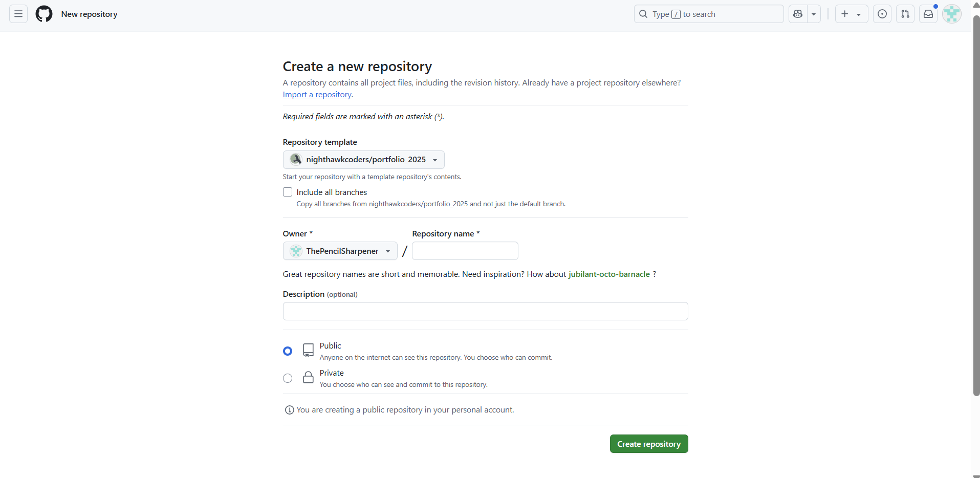Screen dimensions: 980x478
Task: View your pull requests
Action: coord(905,14)
